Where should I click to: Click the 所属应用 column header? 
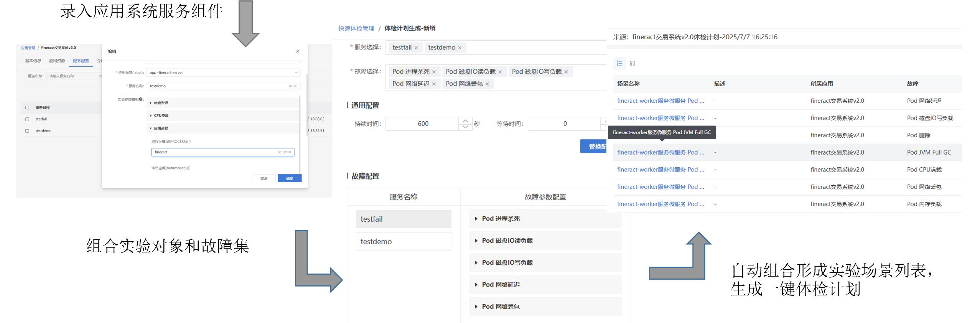[x=821, y=84]
